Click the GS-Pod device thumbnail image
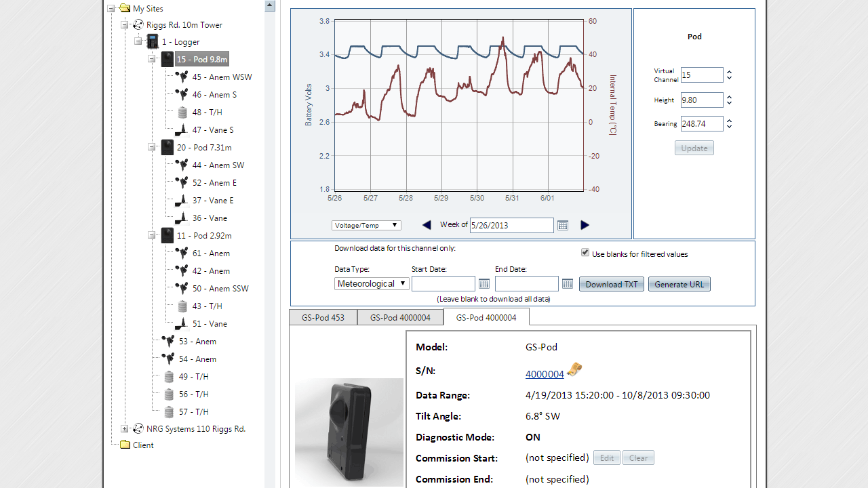The image size is (868, 488). pos(349,432)
